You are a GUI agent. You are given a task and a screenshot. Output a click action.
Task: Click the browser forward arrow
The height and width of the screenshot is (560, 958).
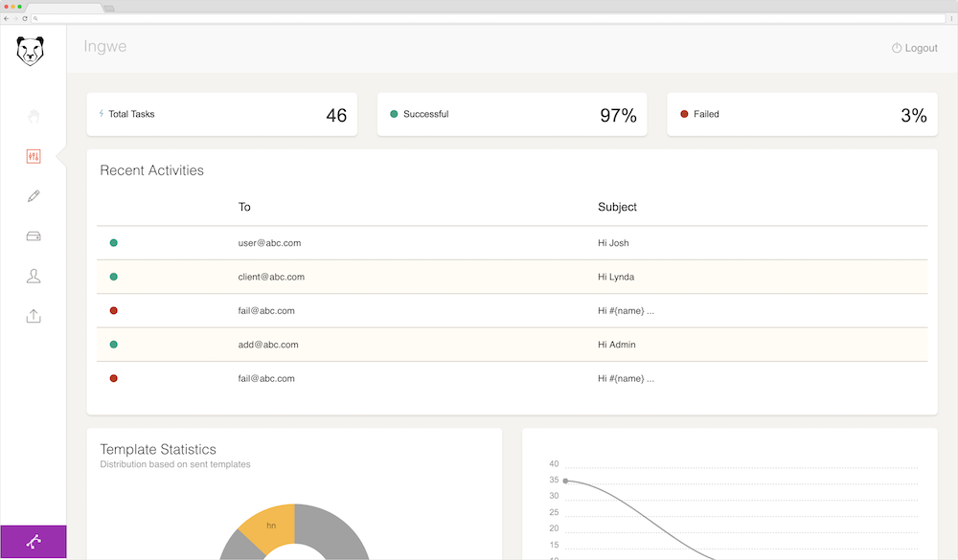click(x=16, y=18)
